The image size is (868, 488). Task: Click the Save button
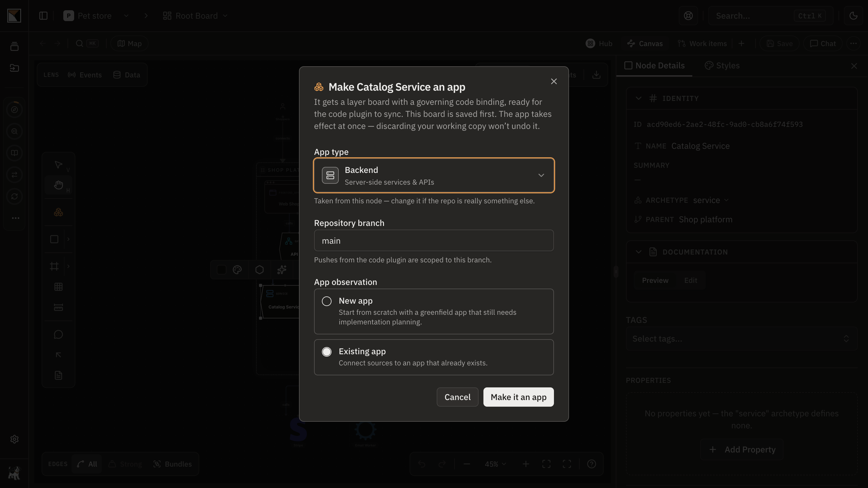click(779, 43)
